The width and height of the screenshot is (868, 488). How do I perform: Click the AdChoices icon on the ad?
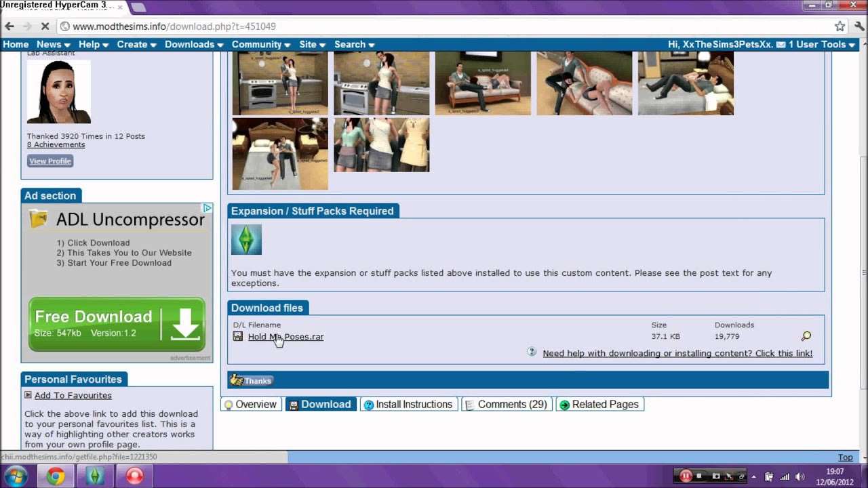[x=208, y=208]
